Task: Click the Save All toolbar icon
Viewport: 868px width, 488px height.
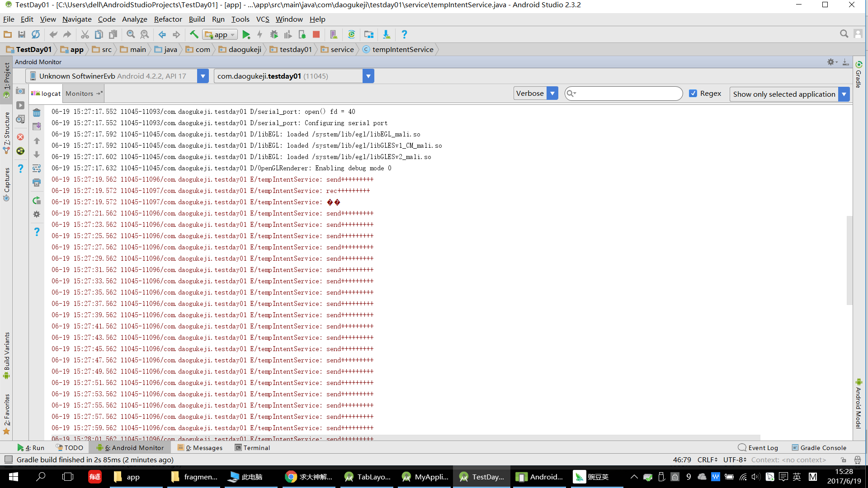Action: (21, 34)
